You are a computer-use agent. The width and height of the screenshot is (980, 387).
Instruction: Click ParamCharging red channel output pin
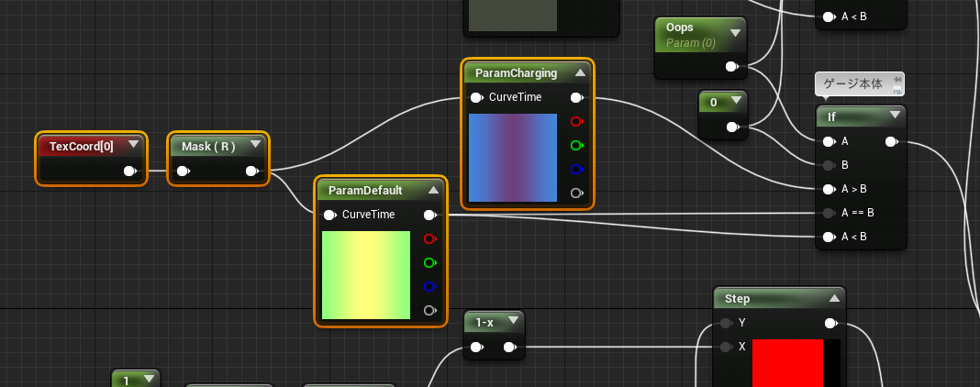(x=577, y=121)
